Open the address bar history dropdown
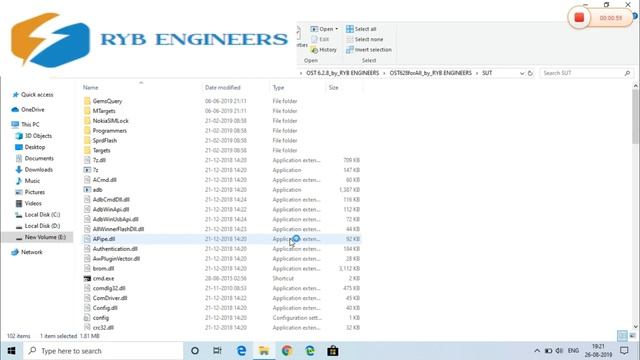 coord(522,73)
